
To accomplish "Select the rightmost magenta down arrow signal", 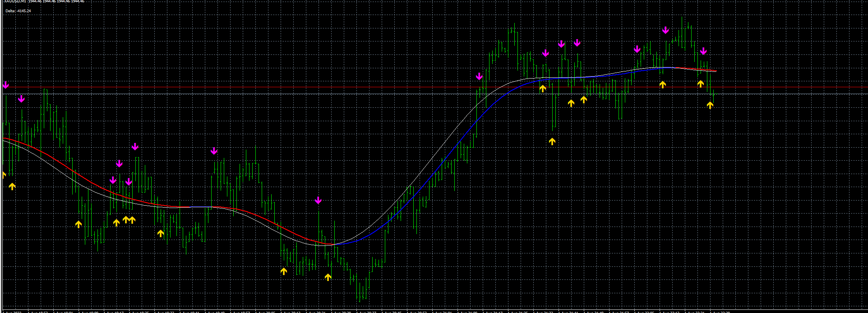I will pos(703,51).
